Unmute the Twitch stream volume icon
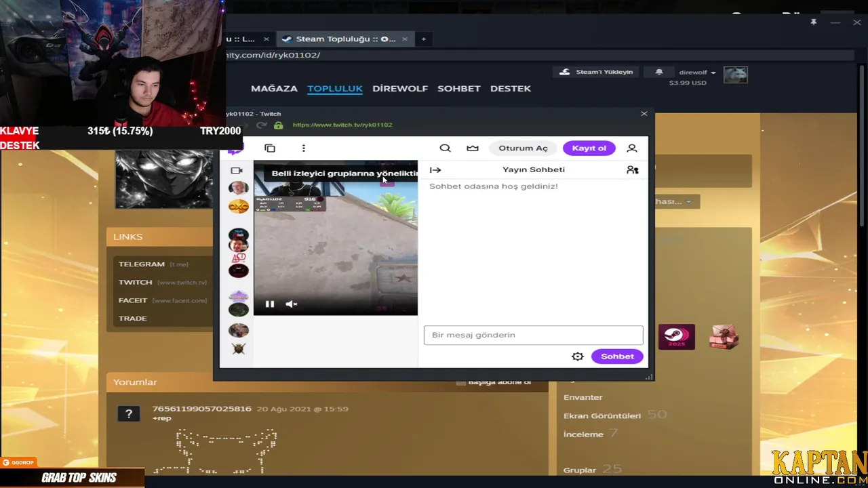 [x=292, y=304]
